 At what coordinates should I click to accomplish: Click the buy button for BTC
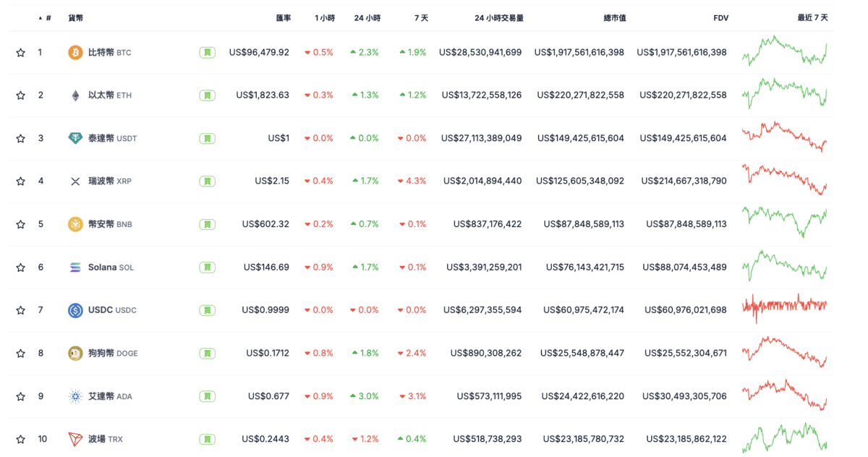[208, 52]
